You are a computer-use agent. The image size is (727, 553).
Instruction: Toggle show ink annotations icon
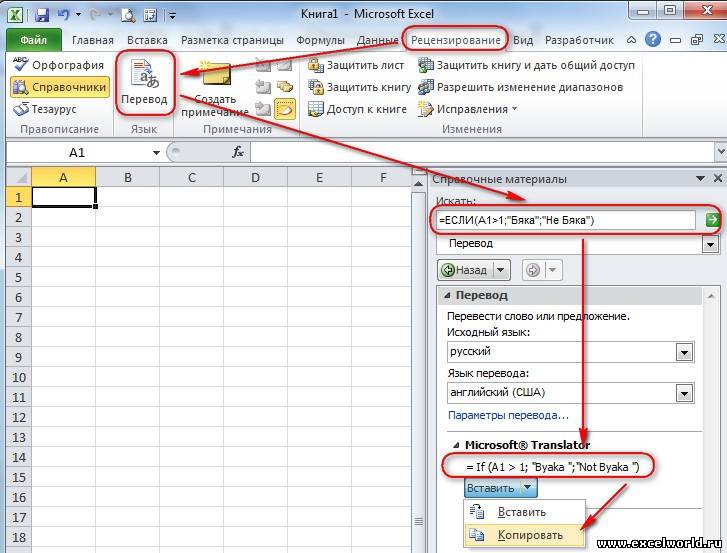tap(285, 109)
